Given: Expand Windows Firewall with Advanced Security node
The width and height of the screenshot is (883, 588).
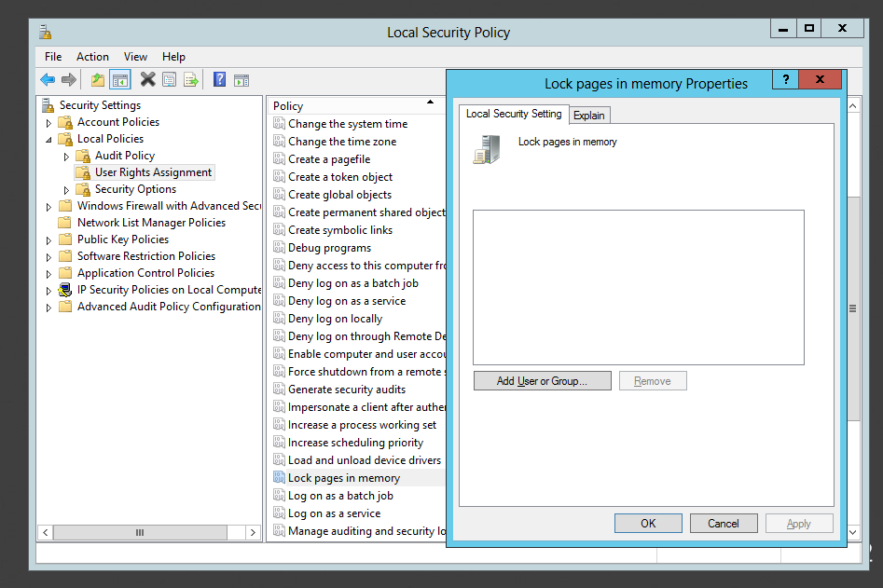Looking at the screenshot, I should click(48, 207).
